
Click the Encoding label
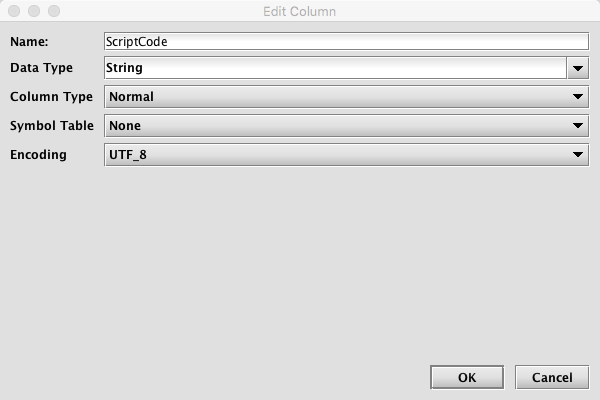(38, 155)
